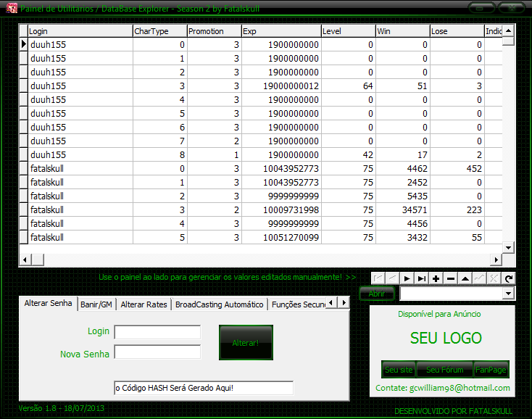
Task: Switch to the Banir/GM tab
Action: (x=96, y=304)
